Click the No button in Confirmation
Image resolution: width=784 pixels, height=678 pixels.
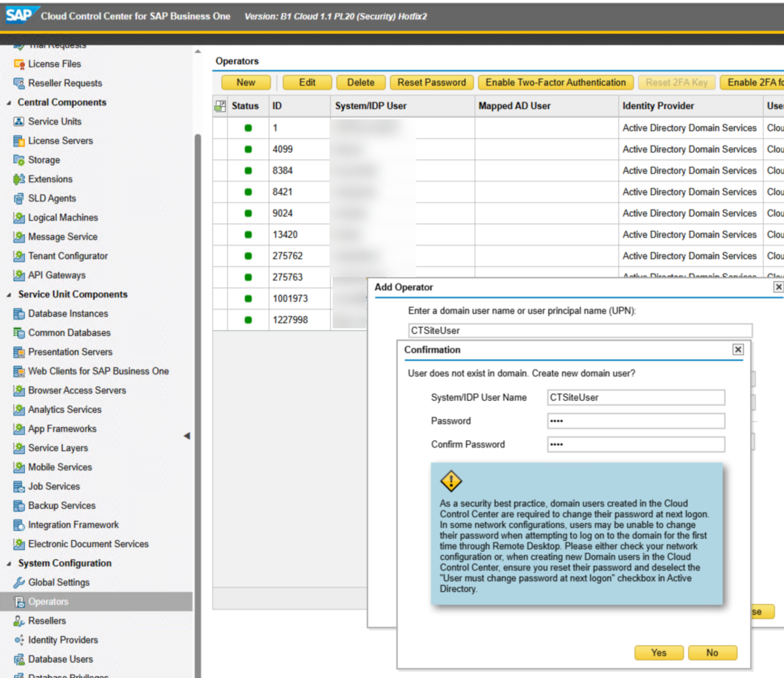[x=712, y=653]
